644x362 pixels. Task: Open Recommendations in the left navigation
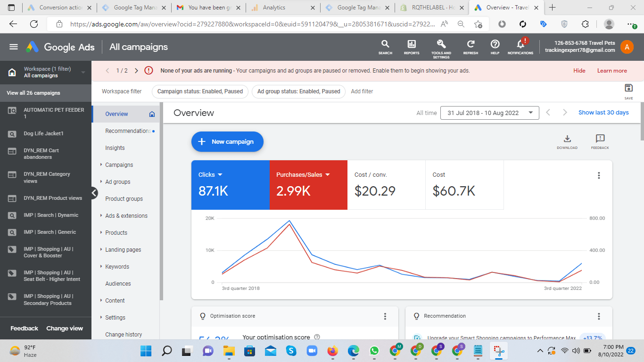pyautogui.click(x=128, y=131)
